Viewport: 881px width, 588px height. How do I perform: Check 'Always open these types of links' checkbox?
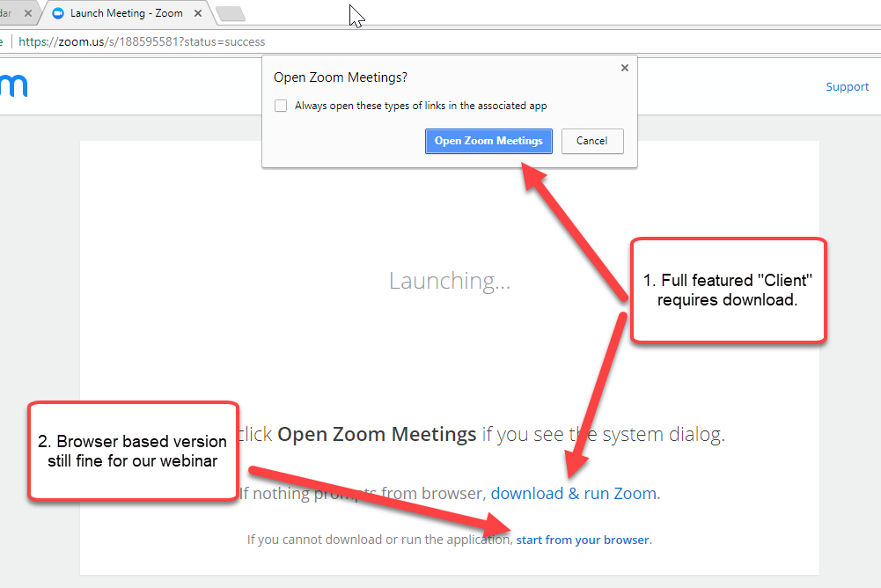281,106
